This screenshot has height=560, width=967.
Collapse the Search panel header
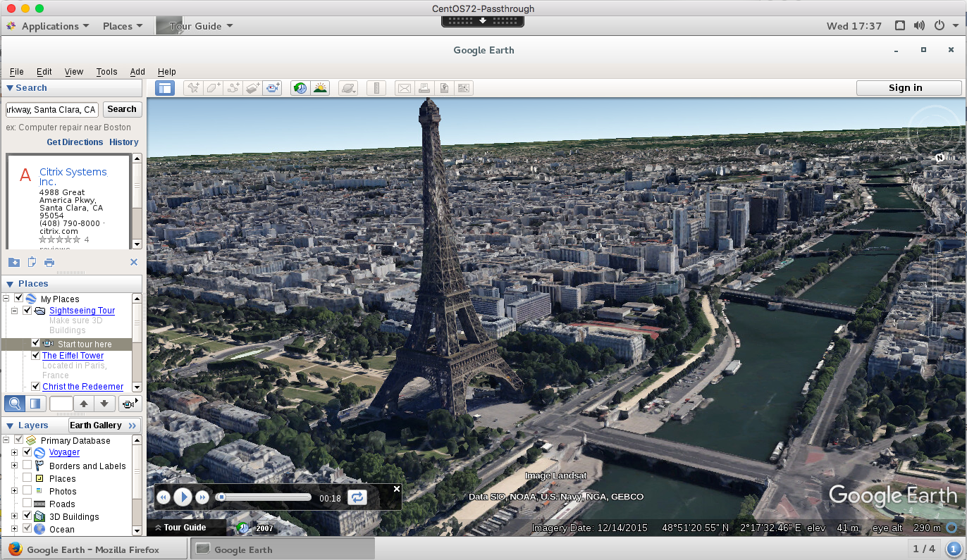pyautogui.click(x=10, y=88)
